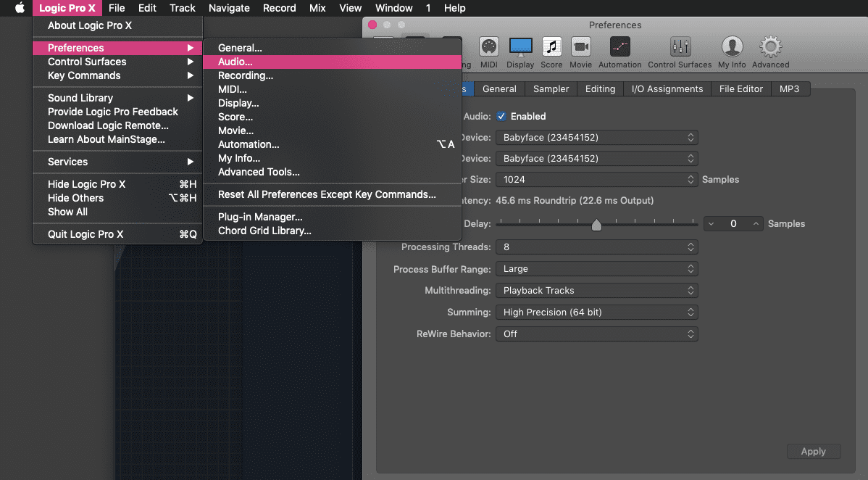Open the Window menu

pos(393,8)
